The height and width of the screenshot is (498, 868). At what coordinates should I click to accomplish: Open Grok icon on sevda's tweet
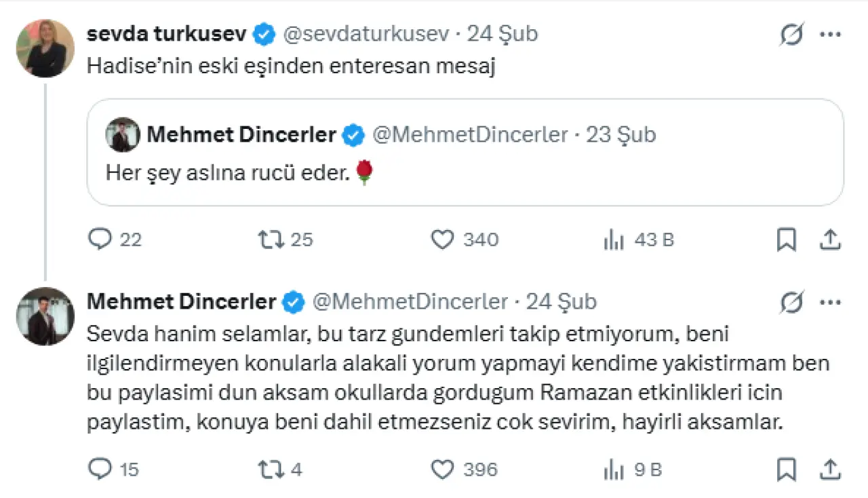tap(791, 34)
